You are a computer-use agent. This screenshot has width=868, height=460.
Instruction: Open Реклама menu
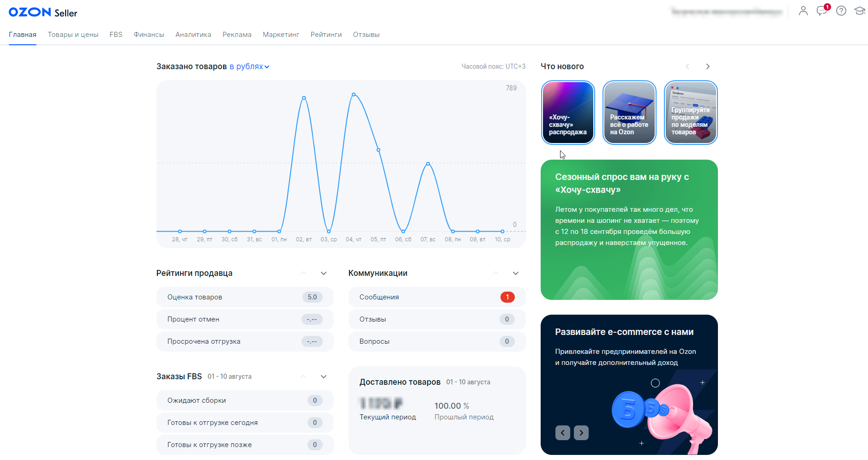237,35
